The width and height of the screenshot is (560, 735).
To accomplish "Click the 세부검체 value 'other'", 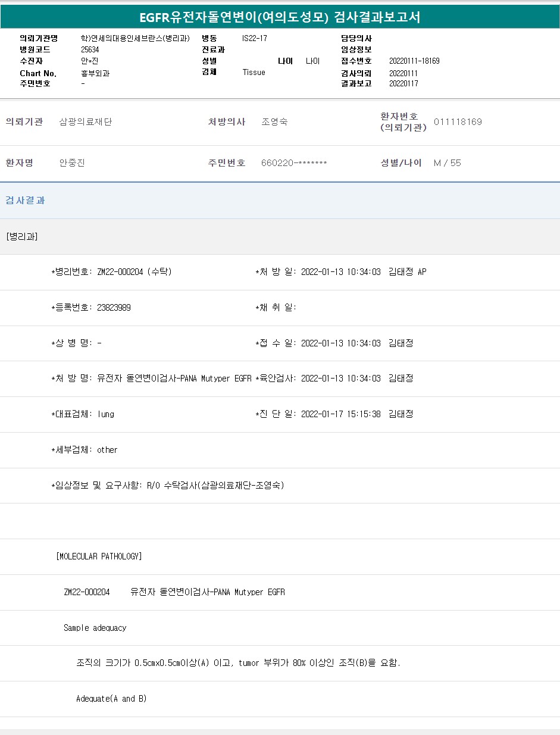I will pyautogui.click(x=107, y=450).
